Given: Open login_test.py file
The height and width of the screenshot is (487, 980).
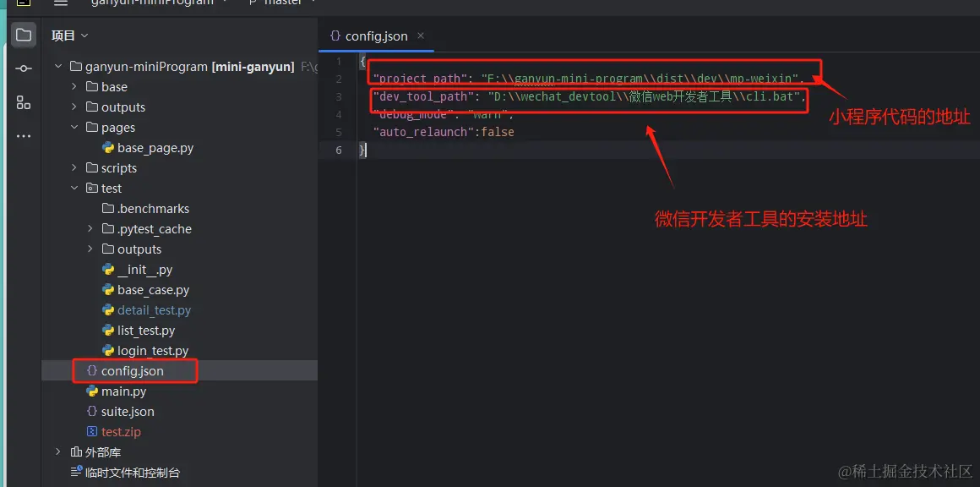Looking at the screenshot, I should (x=153, y=351).
